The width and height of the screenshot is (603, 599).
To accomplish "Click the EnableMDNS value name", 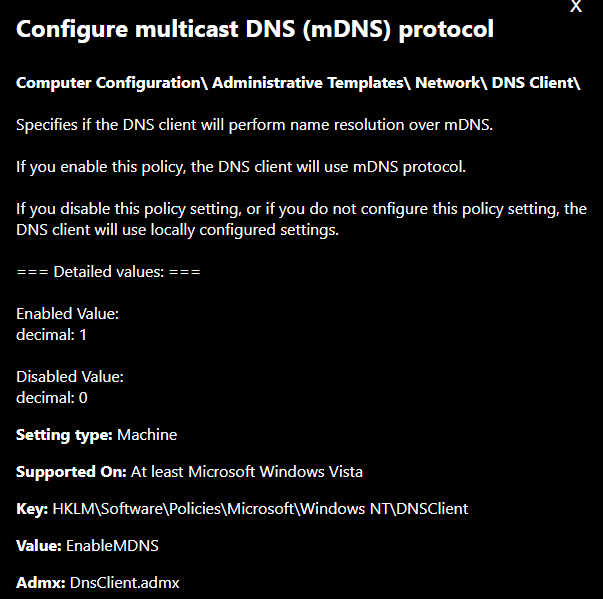I will tap(112, 546).
